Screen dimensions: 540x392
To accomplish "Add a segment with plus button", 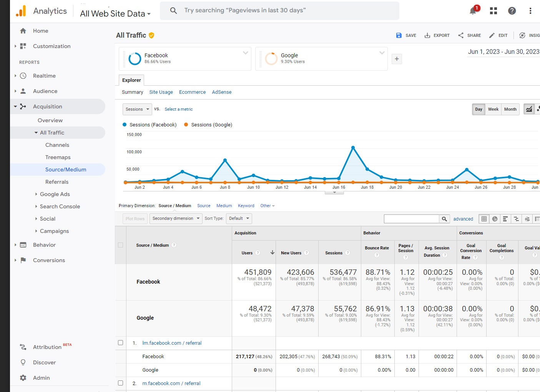I will pos(397,59).
